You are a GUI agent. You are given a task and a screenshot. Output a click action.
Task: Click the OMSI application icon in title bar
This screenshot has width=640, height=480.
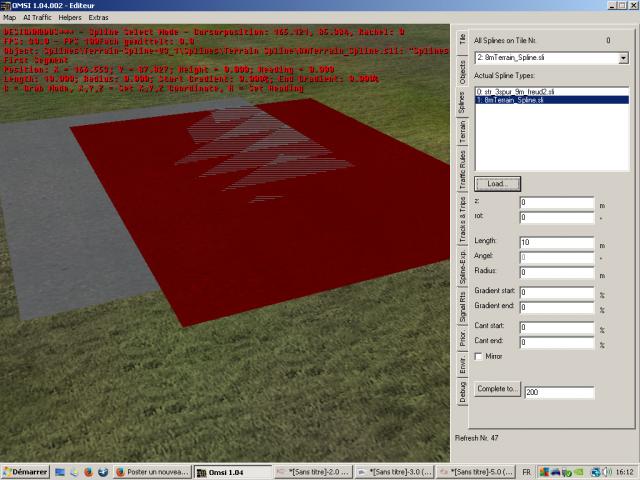6,6
